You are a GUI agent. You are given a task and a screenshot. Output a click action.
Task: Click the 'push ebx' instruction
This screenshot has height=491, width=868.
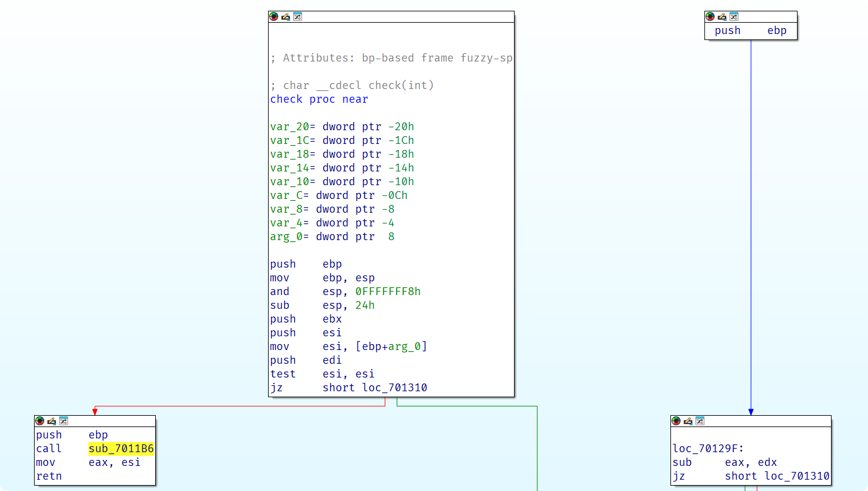(x=306, y=319)
